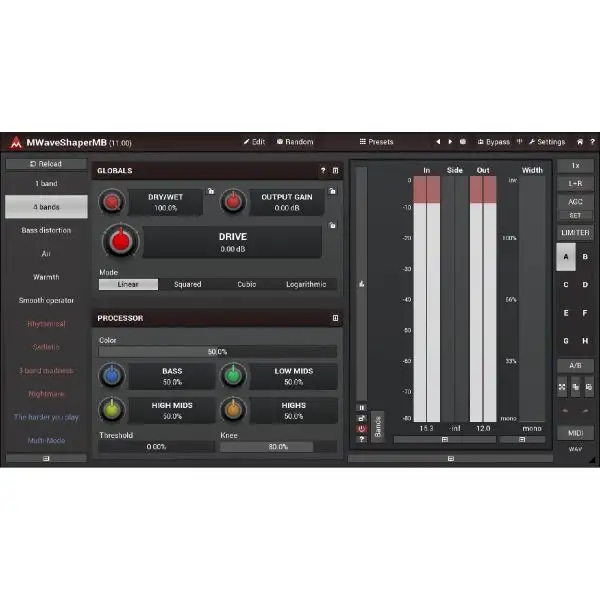
Task: Open the Presets menu
Action: (x=376, y=142)
